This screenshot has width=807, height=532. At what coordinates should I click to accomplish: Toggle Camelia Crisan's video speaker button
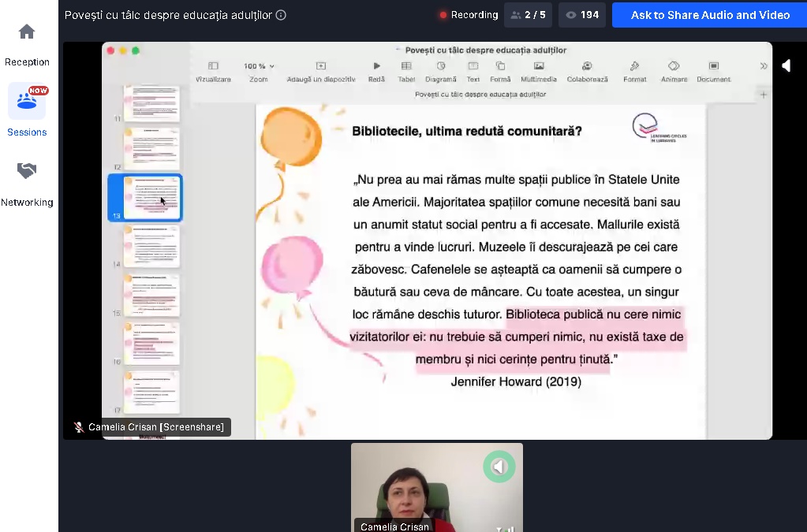tap(499, 467)
